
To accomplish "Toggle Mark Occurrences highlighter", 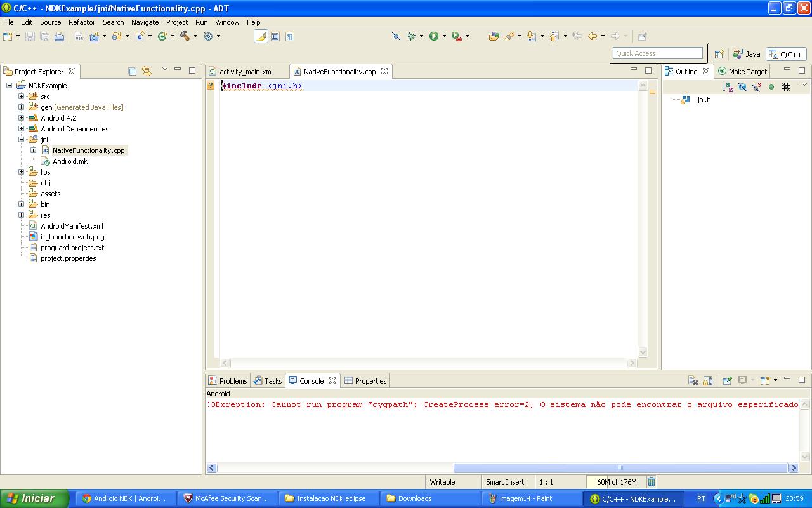I will (261, 36).
